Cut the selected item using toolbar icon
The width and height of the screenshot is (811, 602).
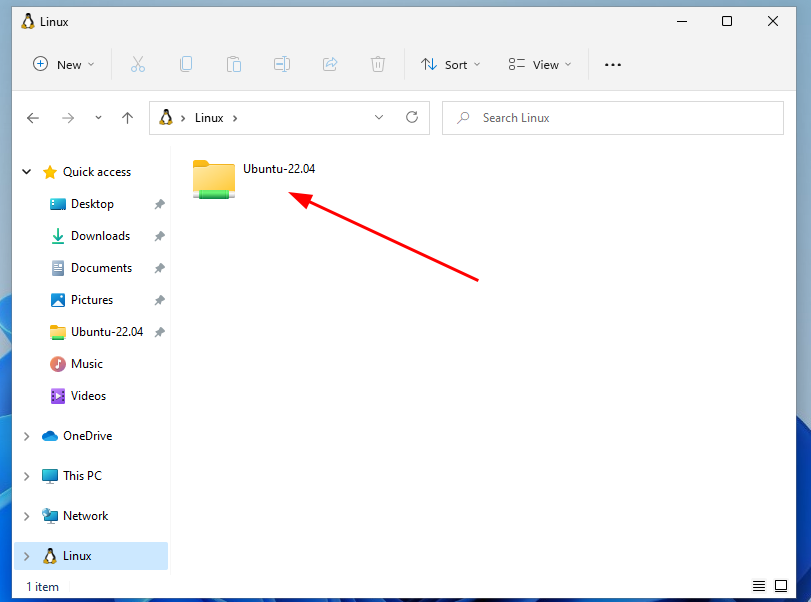point(137,64)
